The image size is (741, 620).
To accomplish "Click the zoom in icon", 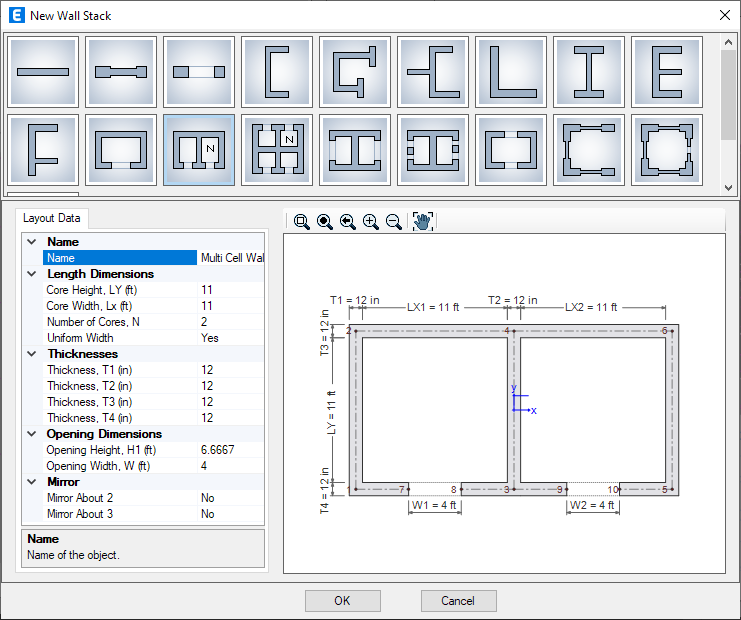I will tap(370, 221).
